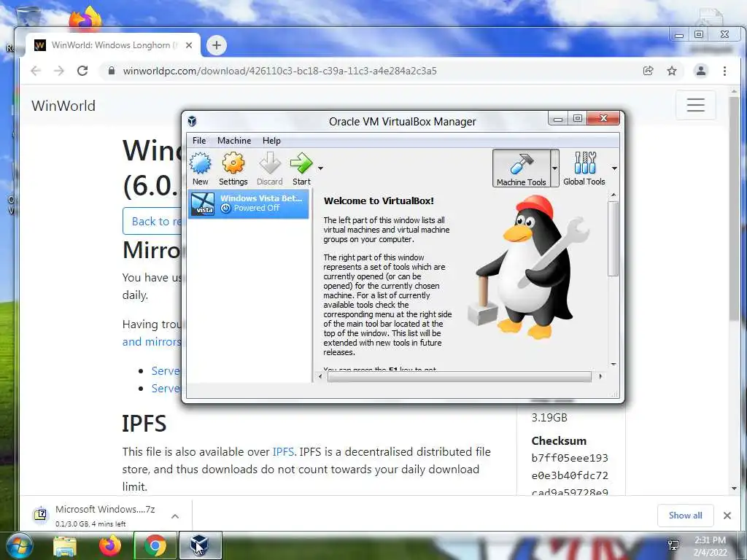Click the Welcome to VirtualBox! heading
The width and height of the screenshot is (747, 560).
click(379, 201)
